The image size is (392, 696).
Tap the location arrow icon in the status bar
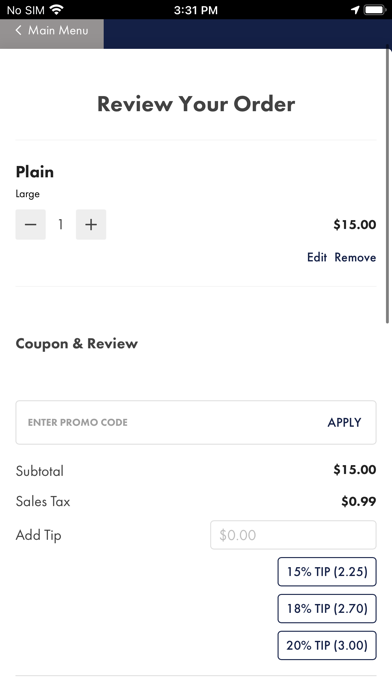pyautogui.click(x=355, y=9)
